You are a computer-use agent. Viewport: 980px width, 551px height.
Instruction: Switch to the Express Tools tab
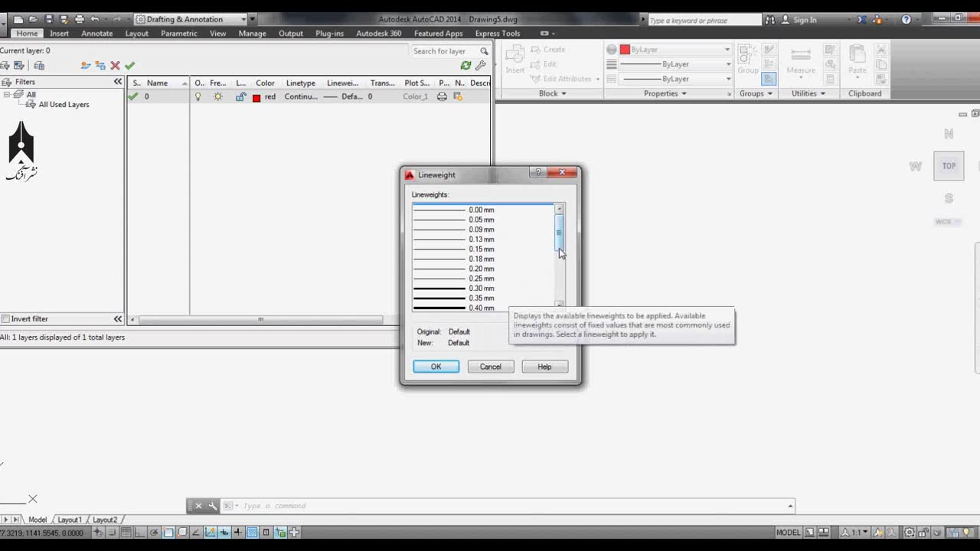(498, 34)
